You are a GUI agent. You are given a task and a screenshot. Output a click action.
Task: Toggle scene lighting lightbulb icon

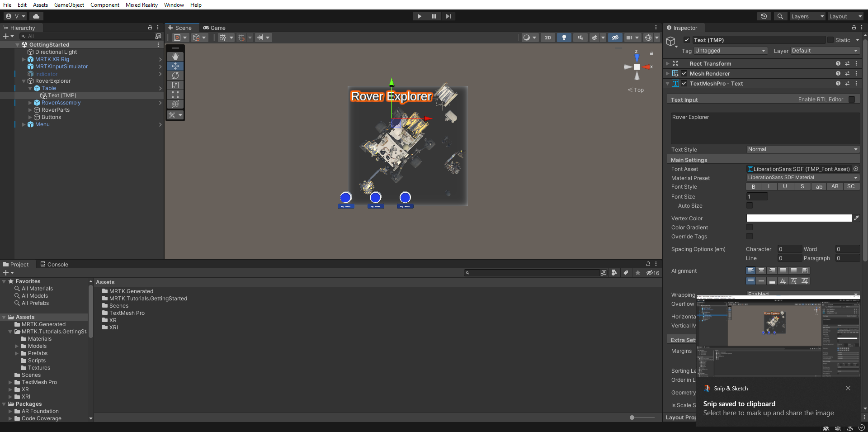(x=564, y=38)
